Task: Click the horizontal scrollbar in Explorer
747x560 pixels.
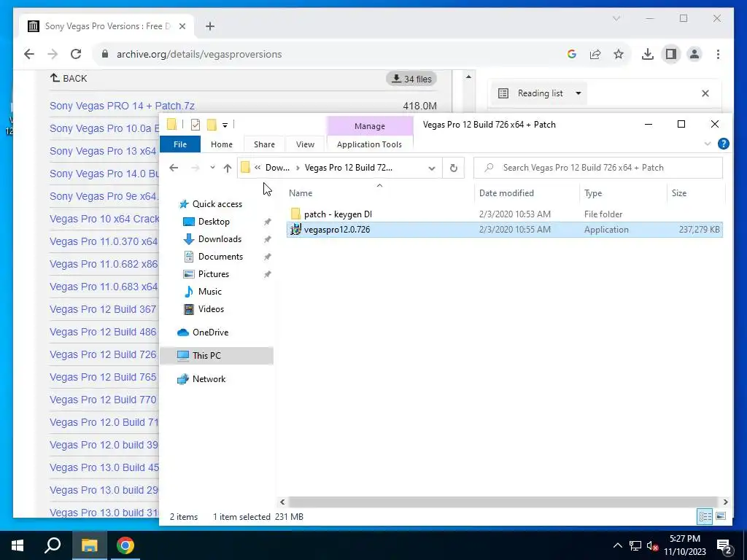Action: click(503, 502)
